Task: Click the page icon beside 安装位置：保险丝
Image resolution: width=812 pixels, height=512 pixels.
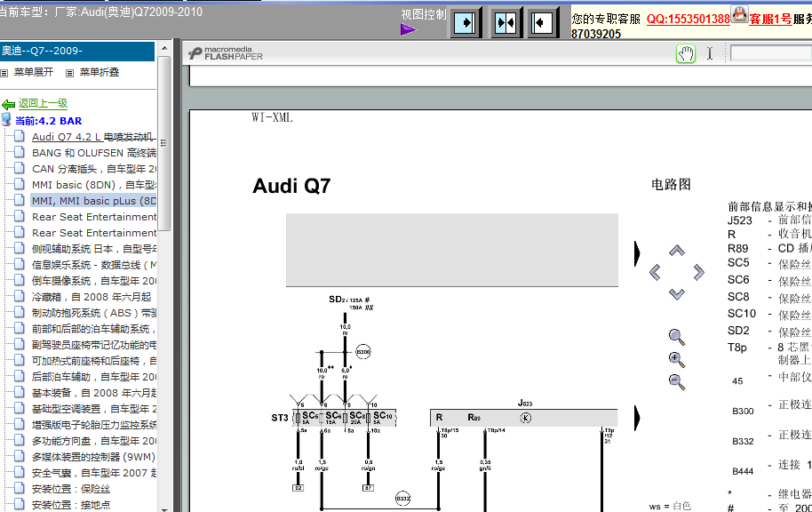Action: [x=20, y=488]
